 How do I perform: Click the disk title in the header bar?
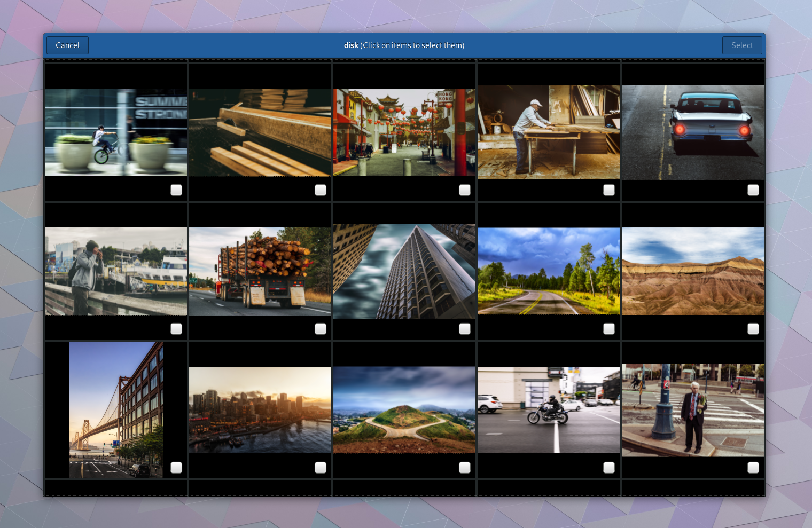tap(351, 45)
